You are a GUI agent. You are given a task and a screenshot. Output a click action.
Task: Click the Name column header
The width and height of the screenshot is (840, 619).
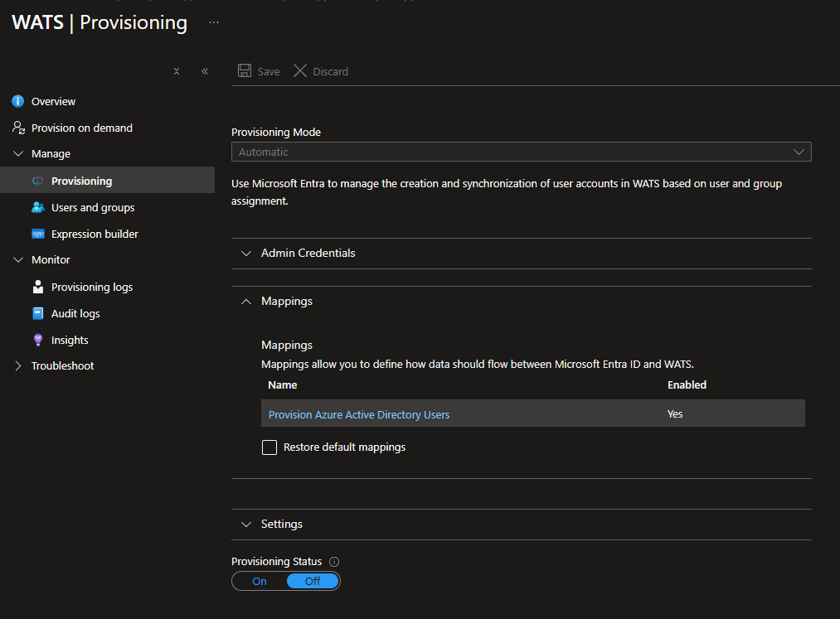point(282,385)
